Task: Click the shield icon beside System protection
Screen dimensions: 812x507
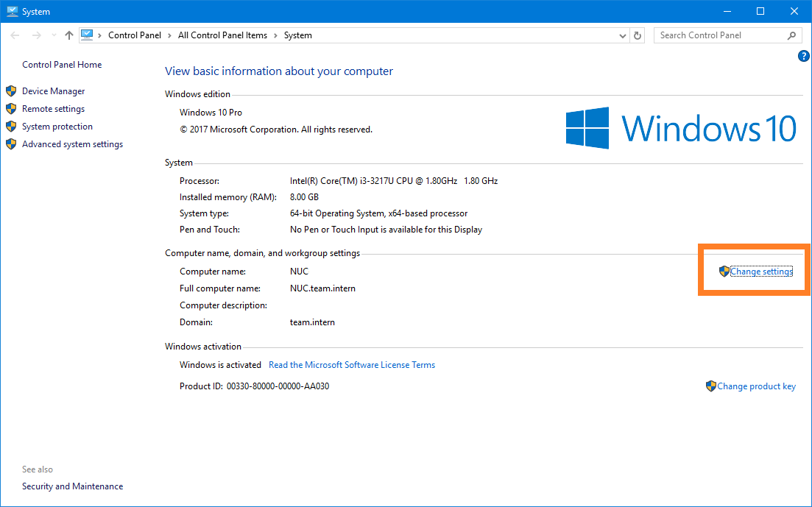Action: [11, 127]
